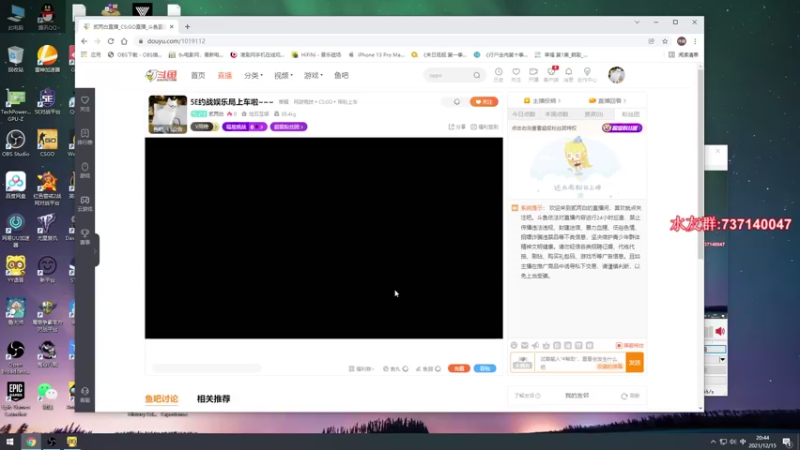Viewport: 800px width, 450px height.
Task: Click Chrome home button
Action: pyautogui.click(x=124, y=41)
